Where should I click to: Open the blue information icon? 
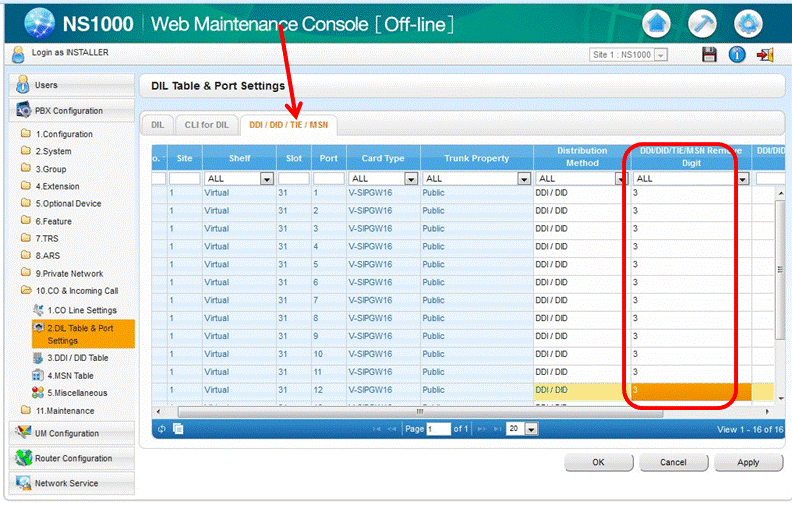pos(737,55)
